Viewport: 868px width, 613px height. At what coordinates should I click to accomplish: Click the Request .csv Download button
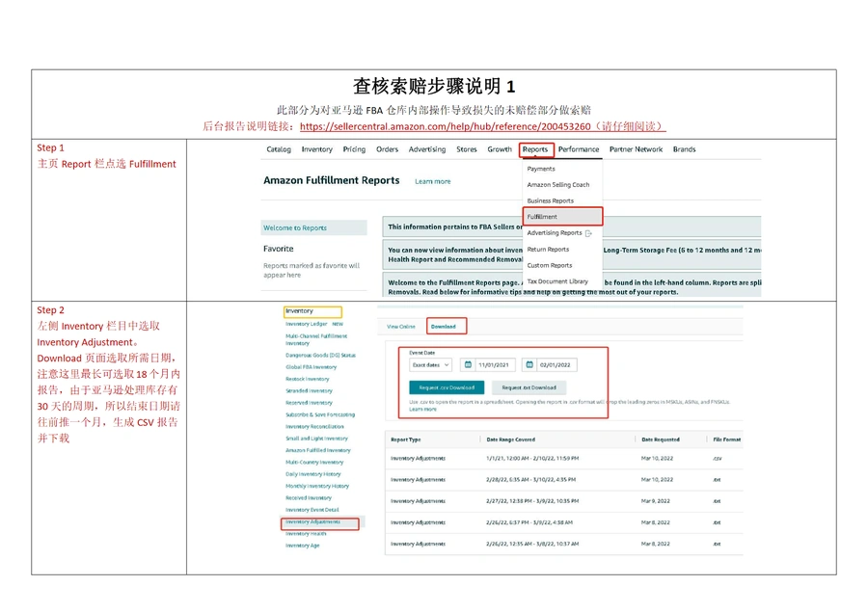click(x=447, y=387)
